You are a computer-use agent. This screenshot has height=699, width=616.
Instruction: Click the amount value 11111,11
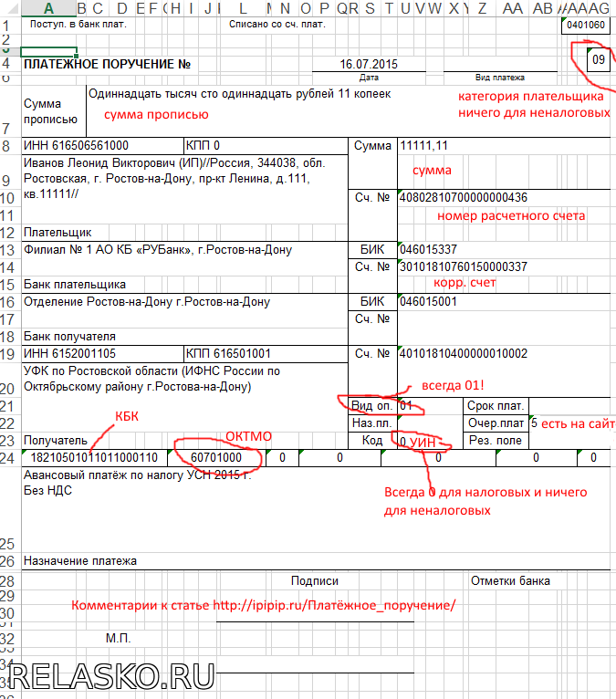423,146
